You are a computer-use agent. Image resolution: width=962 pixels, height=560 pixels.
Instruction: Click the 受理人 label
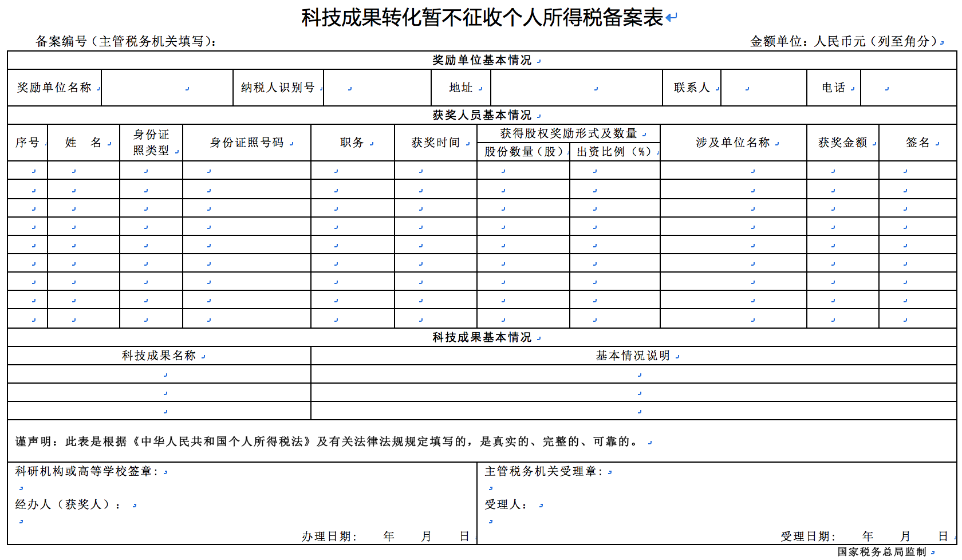tap(506, 504)
